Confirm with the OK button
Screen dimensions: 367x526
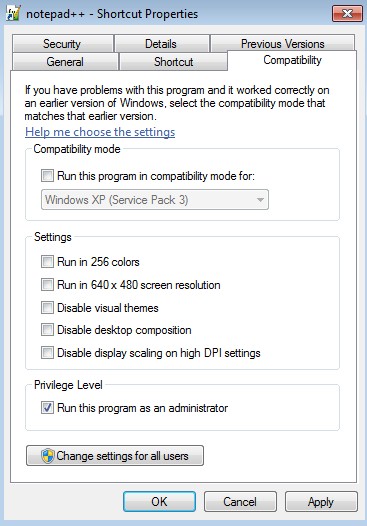coord(159,502)
